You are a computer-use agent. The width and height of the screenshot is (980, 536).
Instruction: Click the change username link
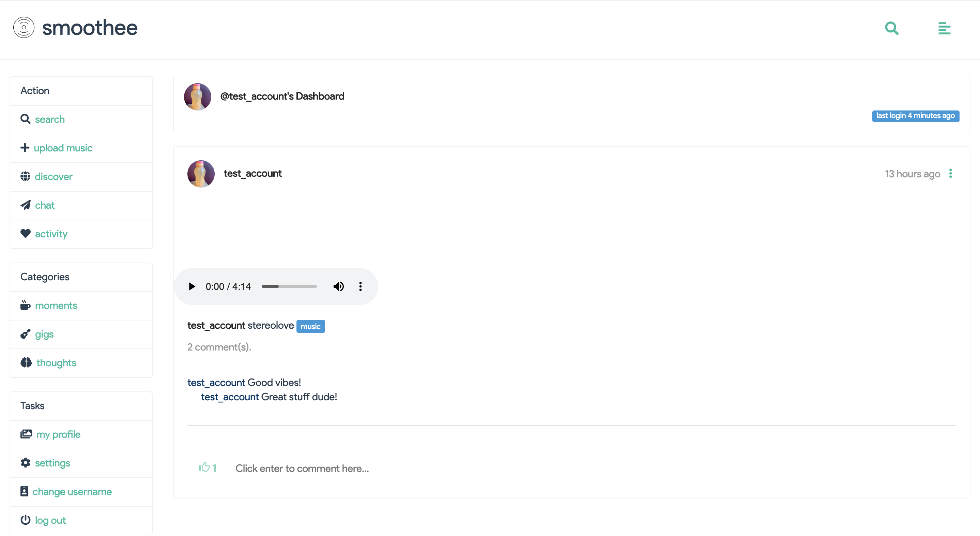coord(72,491)
